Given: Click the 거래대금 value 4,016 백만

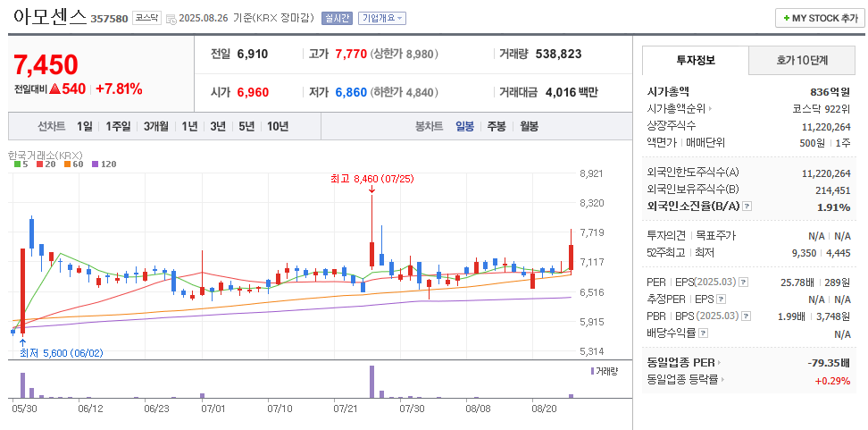Looking at the screenshot, I should coord(572,92).
